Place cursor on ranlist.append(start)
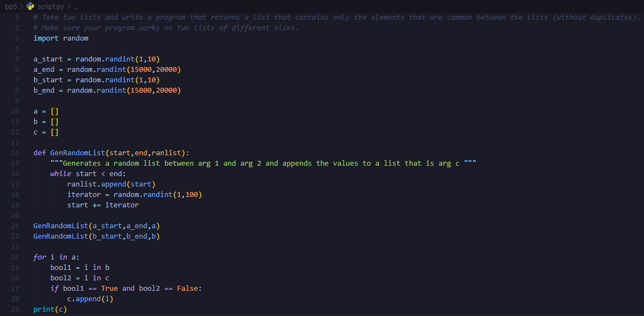Viewport: 644px width, 316px height. pos(111,184)
